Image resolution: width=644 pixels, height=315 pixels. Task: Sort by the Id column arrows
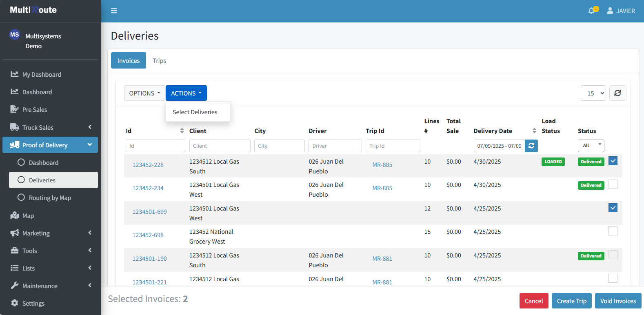point(182,131)
